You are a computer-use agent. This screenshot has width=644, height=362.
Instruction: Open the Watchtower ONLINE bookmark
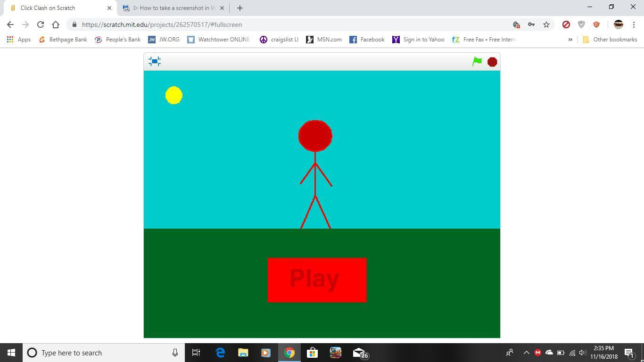(218, 40)
